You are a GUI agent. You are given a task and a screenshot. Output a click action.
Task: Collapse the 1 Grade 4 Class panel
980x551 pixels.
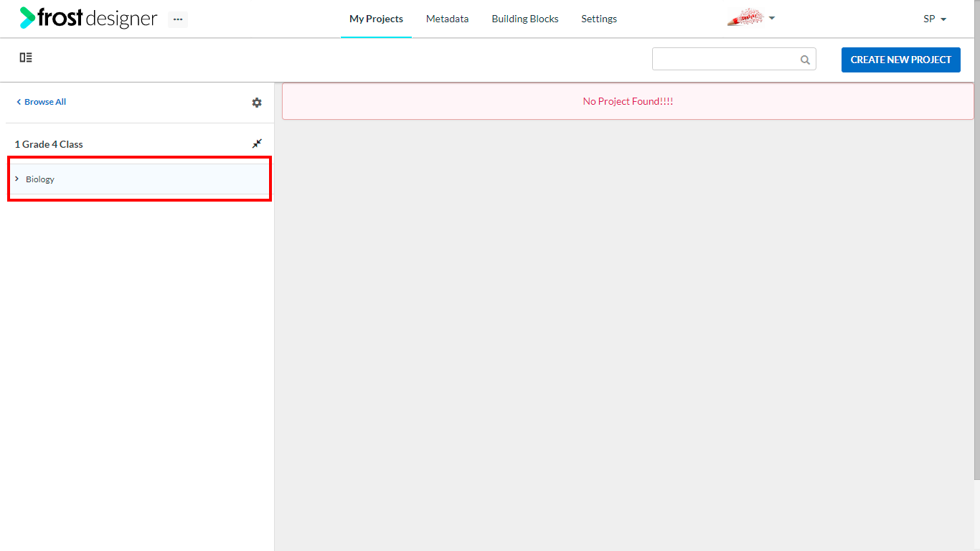257,143
